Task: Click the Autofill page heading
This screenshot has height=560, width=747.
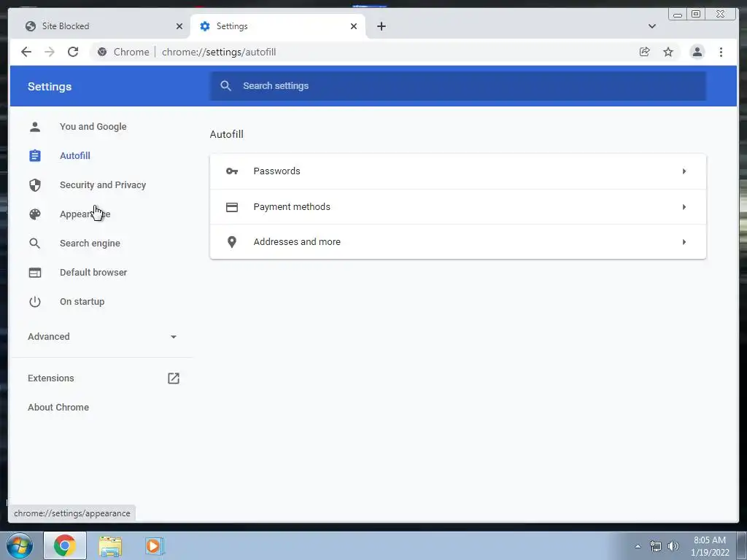Action: click(227, 134)
